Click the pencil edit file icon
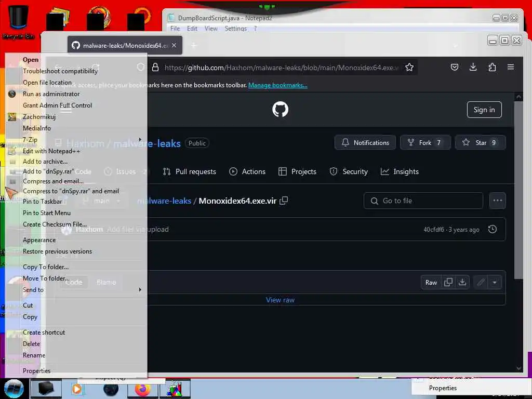Image resolution: width=532 pixels, height=399 pixels. [481, 282]
